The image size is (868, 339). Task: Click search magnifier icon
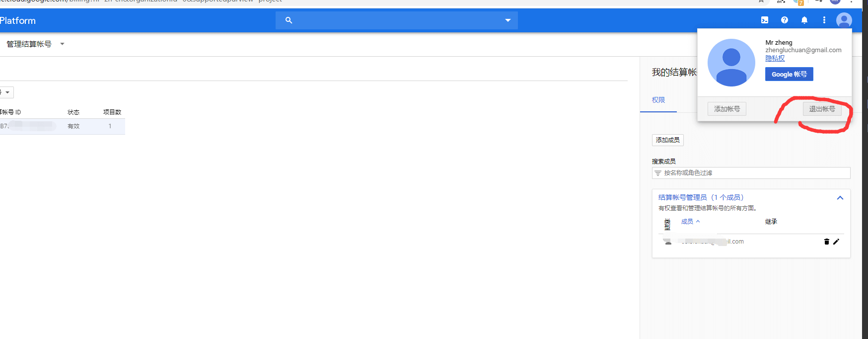click(289, 20)
